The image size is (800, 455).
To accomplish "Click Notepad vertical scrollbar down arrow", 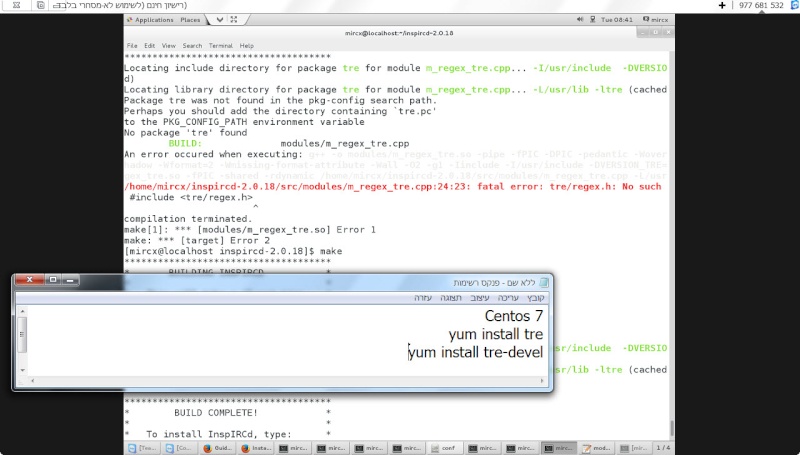I will [x=22, y=370].
